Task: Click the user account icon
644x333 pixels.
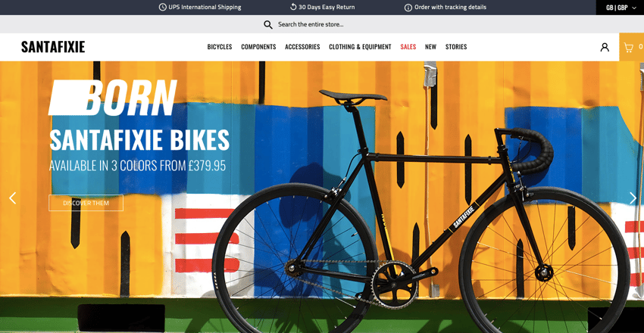Action: tap(605, 47)
